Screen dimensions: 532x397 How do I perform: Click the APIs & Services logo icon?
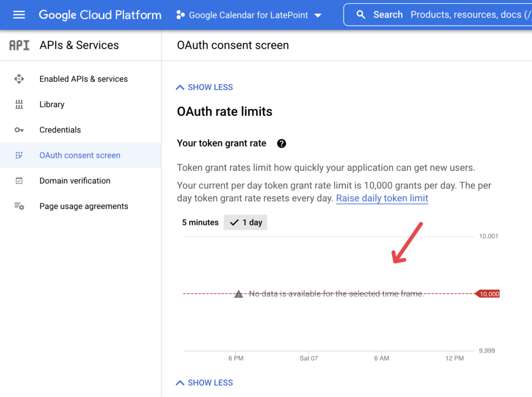(x=19, y=45)
